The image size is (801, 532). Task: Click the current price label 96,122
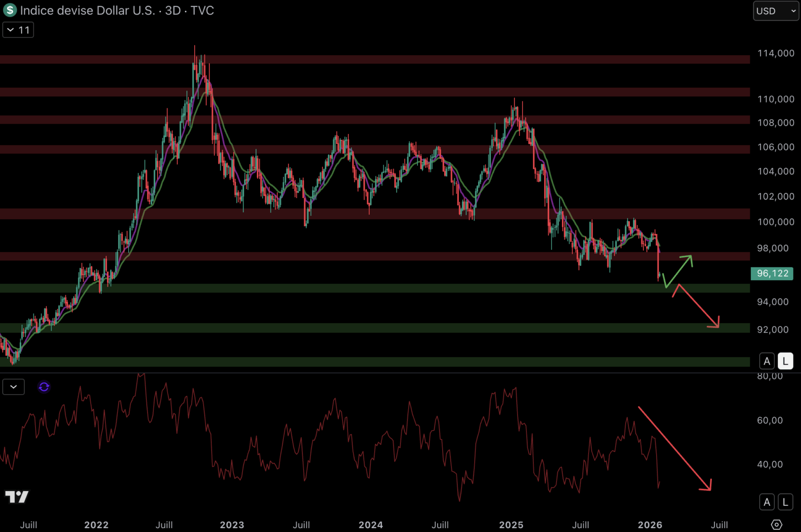coord(772,273)
